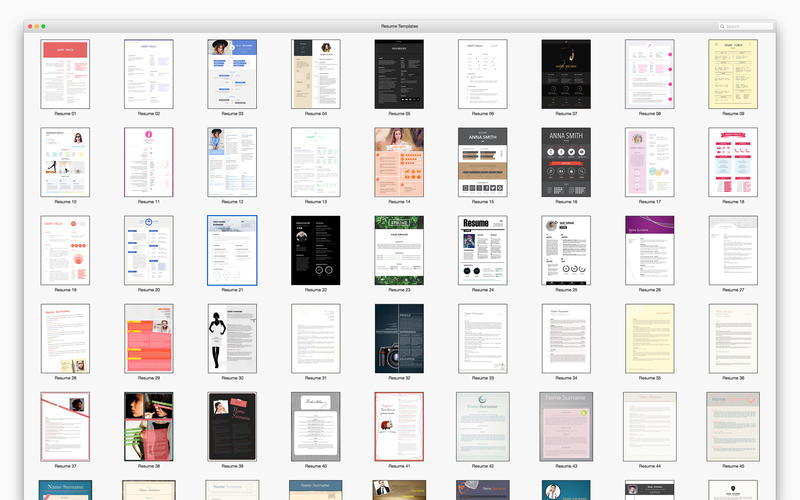Open the red-text Resume 28 template
The width and height of the screenshot is (800, 500).
(x=65, y=339)
